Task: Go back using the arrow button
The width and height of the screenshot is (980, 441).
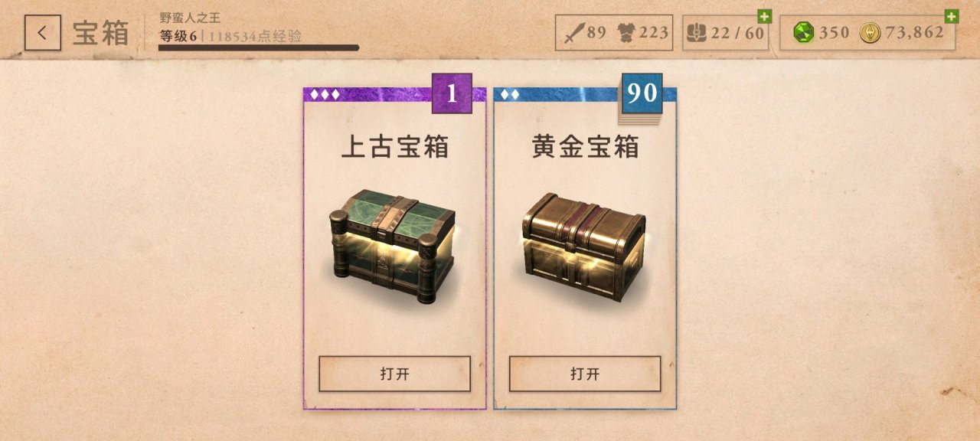Action: [43, 33]
